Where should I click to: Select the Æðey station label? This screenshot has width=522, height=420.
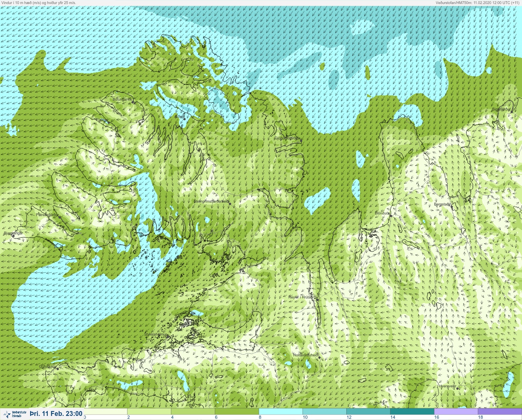179,117
